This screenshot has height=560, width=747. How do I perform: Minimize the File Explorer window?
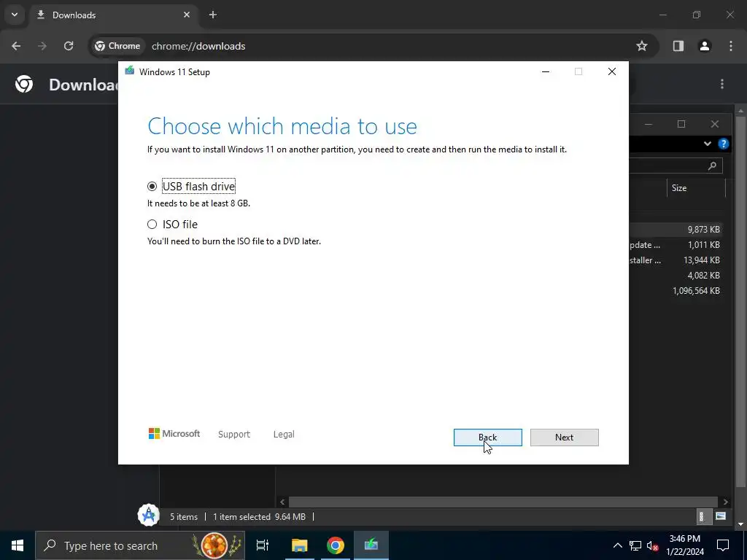(649, 124)
